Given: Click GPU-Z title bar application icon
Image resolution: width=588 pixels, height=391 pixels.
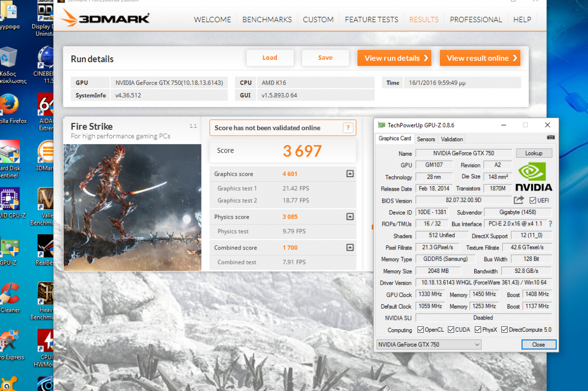Looking at the screenshot, I should (x=381, y=125).
